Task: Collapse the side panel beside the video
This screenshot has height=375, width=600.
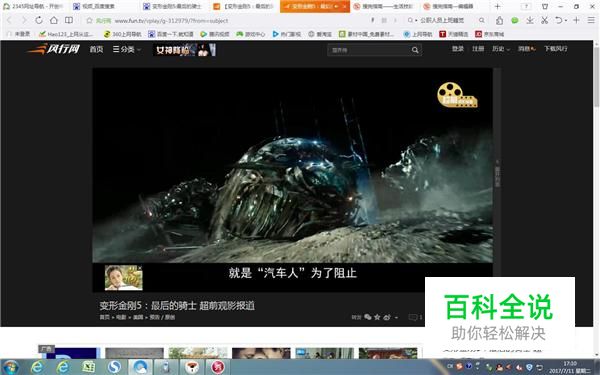Action: pos(497,173)
